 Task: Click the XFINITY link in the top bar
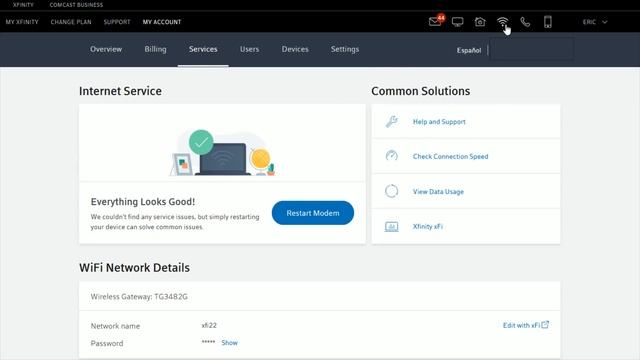click(x=23, y=5)
